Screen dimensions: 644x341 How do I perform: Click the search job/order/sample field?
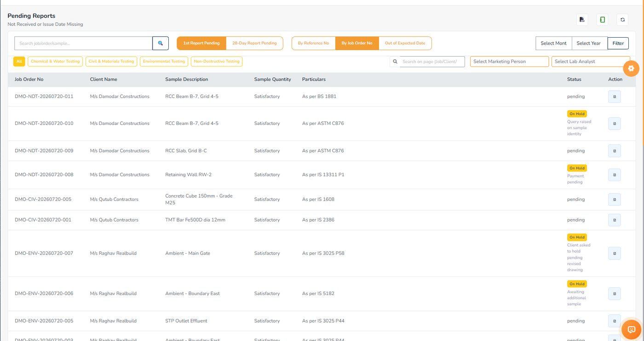tap(83, 43)
